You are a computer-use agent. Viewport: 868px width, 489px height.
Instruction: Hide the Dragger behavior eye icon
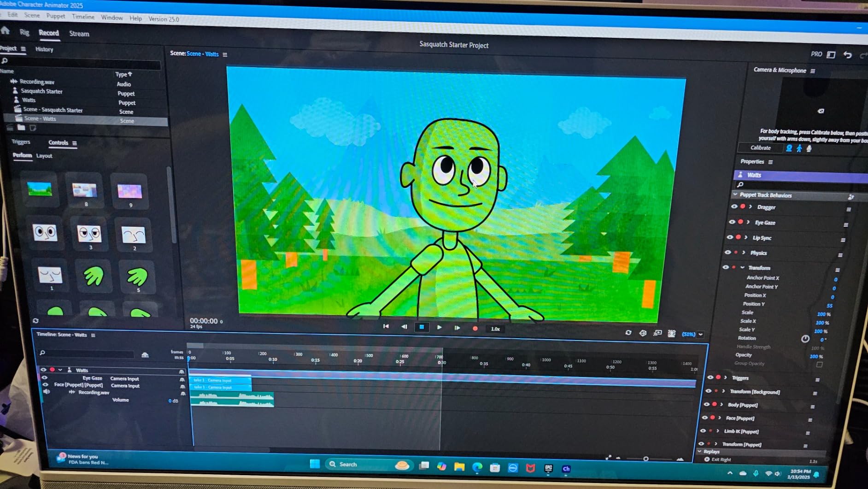point(734,206)
